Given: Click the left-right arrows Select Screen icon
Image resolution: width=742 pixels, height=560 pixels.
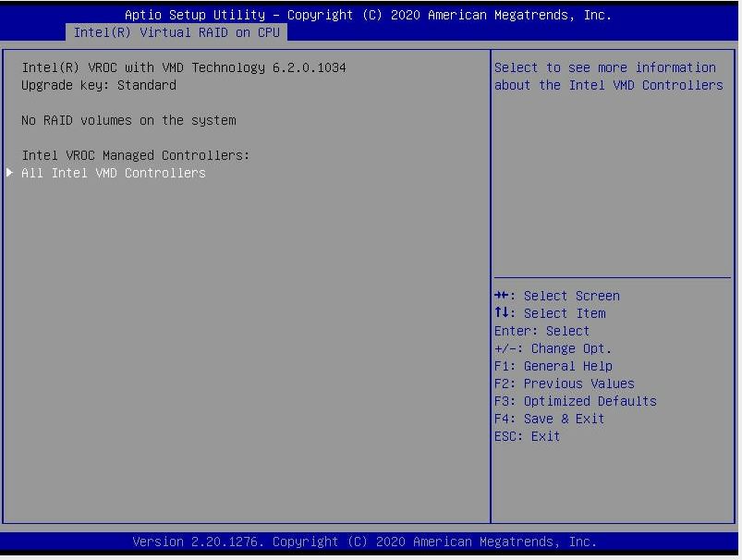Looking at the screenshot, I should tap(502, 296).
